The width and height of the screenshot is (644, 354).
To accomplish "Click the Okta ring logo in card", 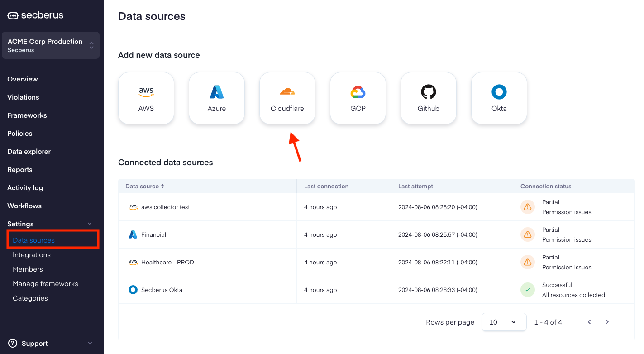I will (x=499, y=92).
